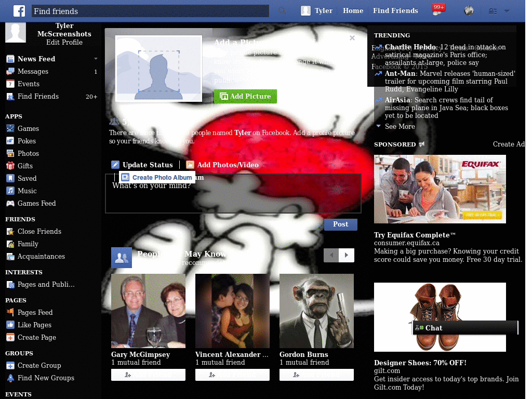Open the Equifax ad image
Image resolution: width=532 pixels, height=399 pixels.
pos(440,189)
